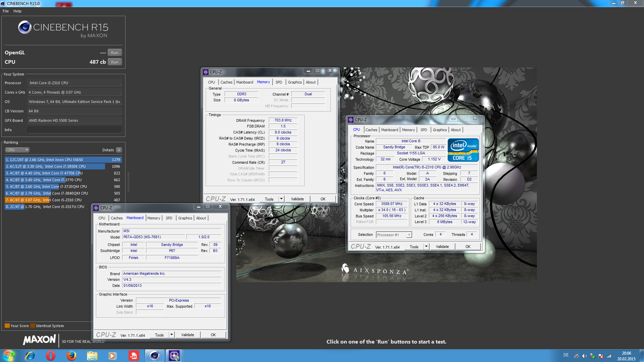Click the Cinebench logo sphere icon

click(x=25, y=27)
